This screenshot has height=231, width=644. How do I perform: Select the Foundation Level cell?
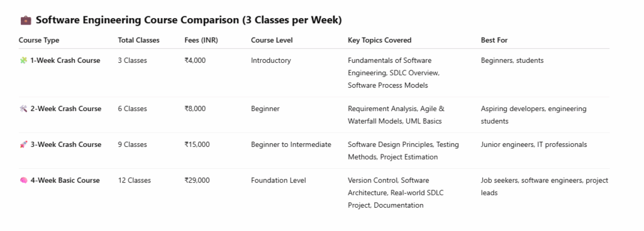[279, 180]
